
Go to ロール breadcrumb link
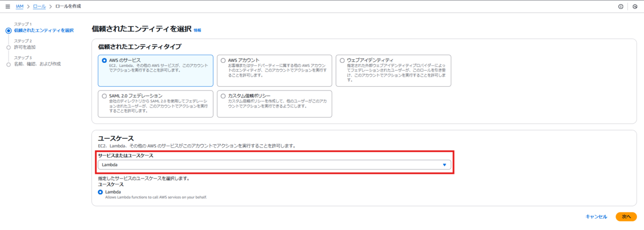39,6
